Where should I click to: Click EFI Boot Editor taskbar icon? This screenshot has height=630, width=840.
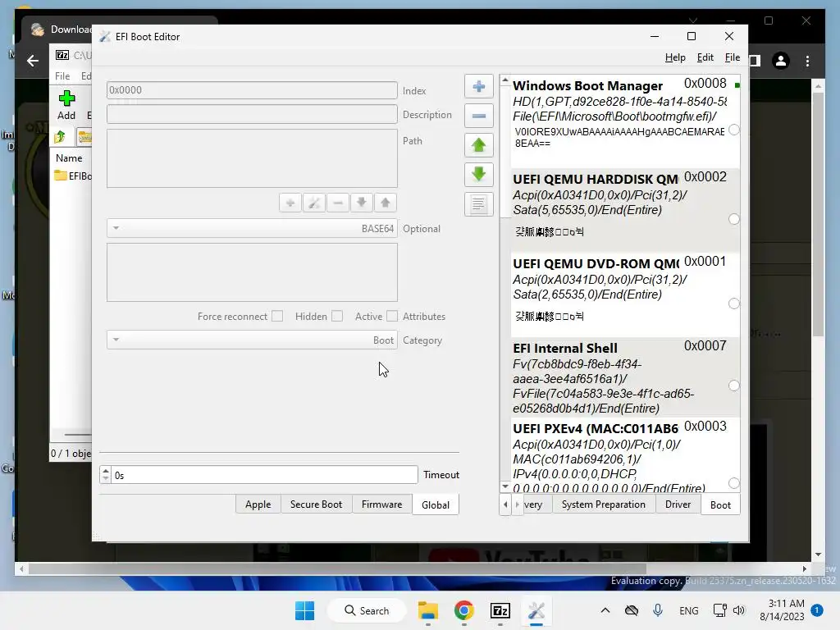point(536,610)
